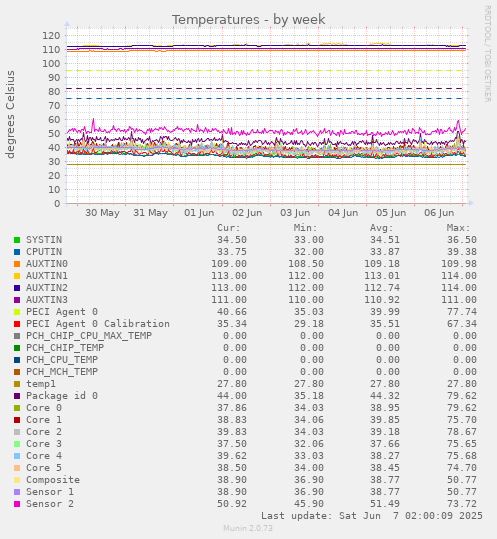Image resolution: width=497 pixels, height=539 pixels.
Task: Click CPUTIN max value 39.38
Action: coord(462,252)
